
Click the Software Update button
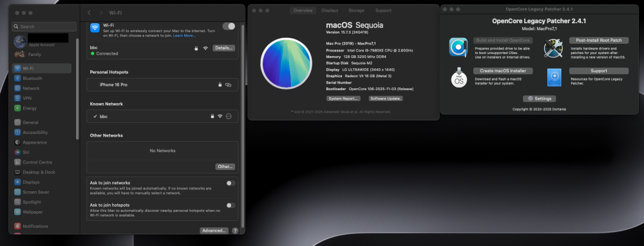point(386,99)
